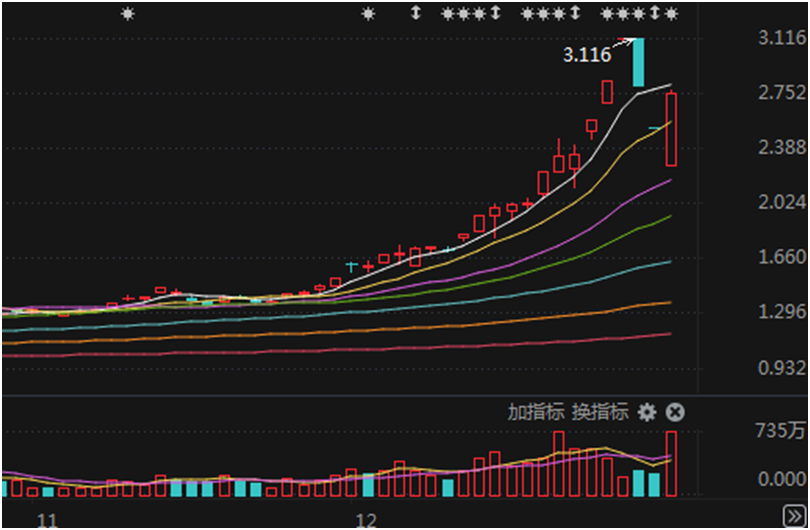Click the month 11 label on date axis
Viewport: 810px width, 530px height.
(x=46, y=519)
